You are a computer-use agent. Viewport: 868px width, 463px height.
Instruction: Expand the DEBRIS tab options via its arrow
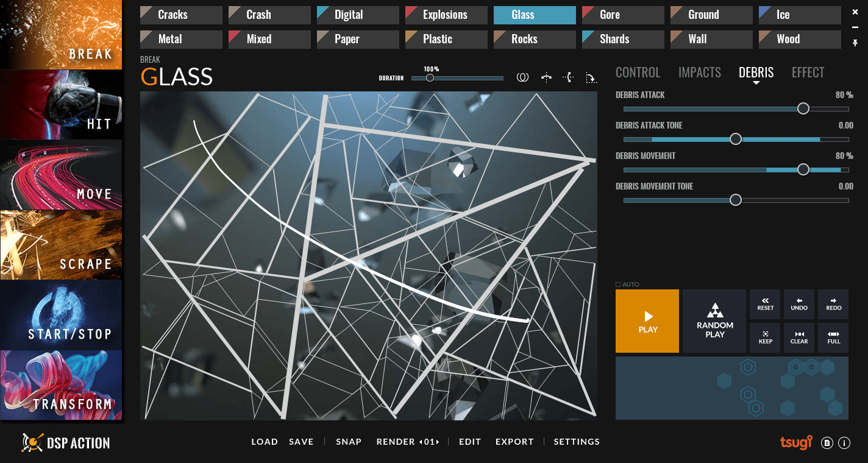tap(756, 82)
